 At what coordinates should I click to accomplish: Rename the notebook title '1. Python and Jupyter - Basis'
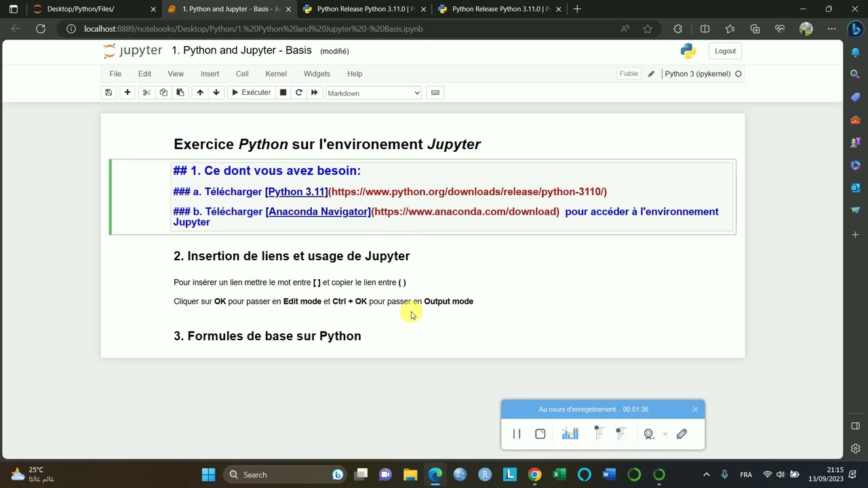(x=241, y=50)
